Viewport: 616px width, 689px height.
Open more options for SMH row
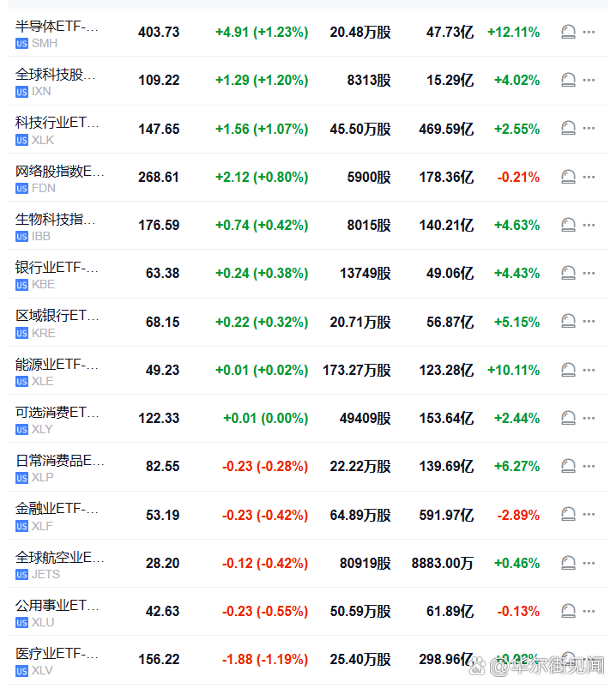589,32
